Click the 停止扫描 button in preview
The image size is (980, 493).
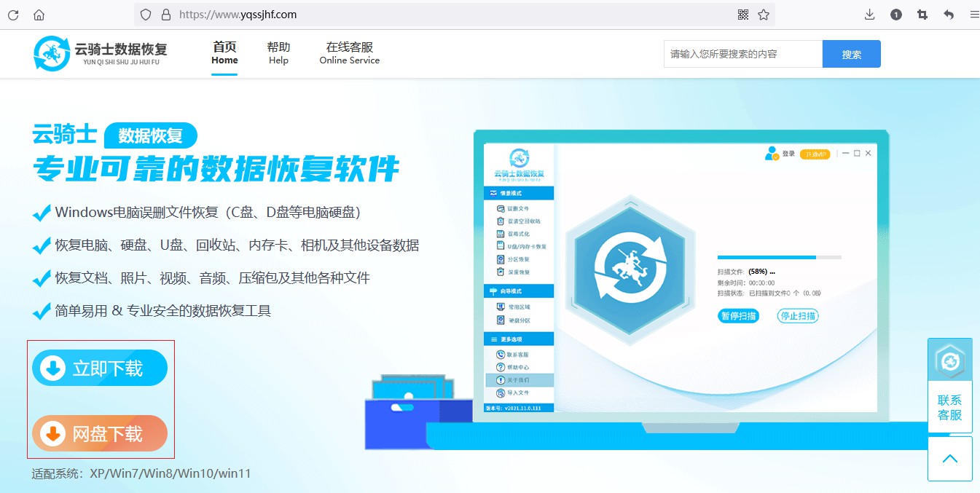pyautogui.click(x=798, y=316)
